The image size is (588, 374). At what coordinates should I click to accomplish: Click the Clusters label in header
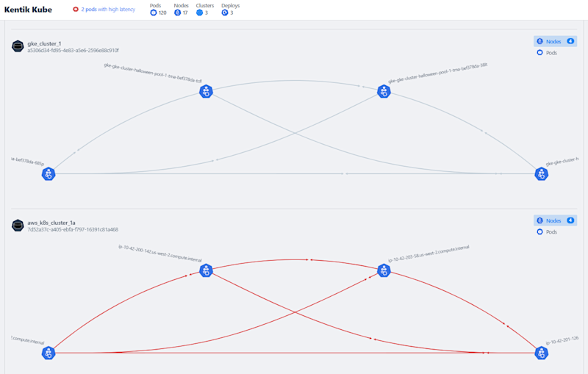click(x=205, y=6)
